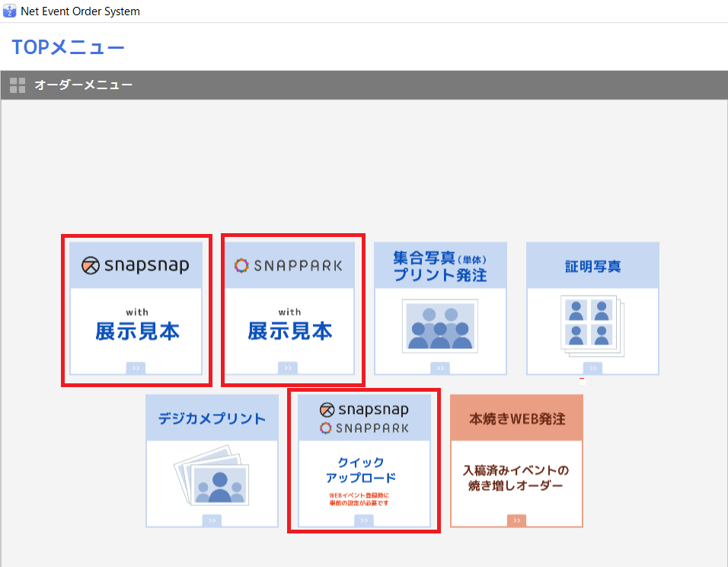Select the 証明写真 heading
This screenshot has width=728, height=567.
593,266
